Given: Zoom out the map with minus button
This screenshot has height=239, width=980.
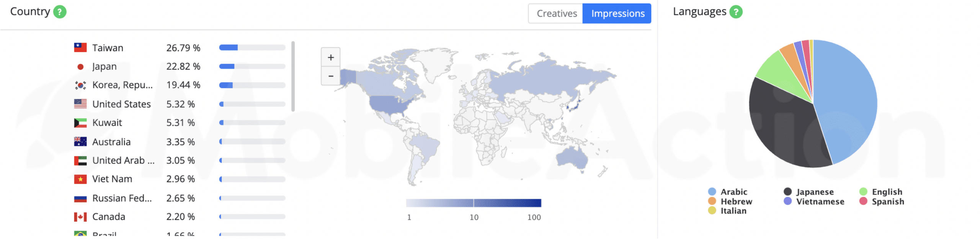Looking at the screenshot, I should pos(330,76).
